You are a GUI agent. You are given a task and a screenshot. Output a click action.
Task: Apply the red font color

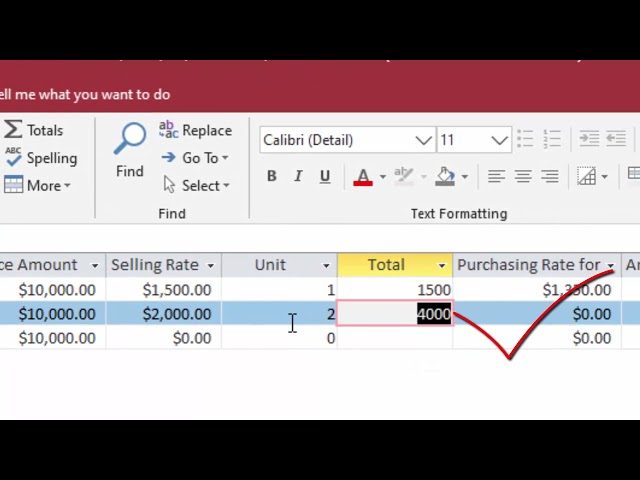(x=363, y=177)
